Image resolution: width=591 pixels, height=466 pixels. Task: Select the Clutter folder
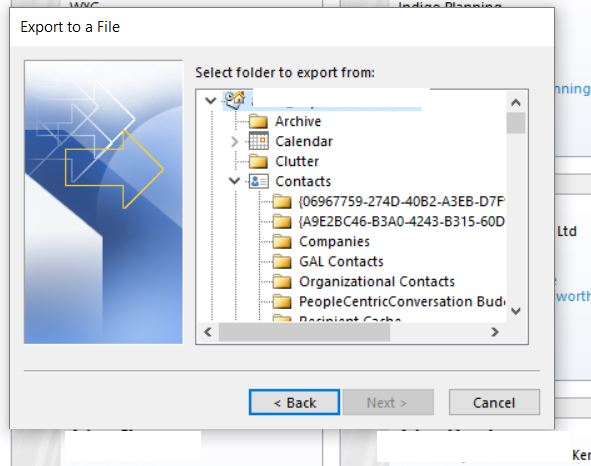click(297, 161)
